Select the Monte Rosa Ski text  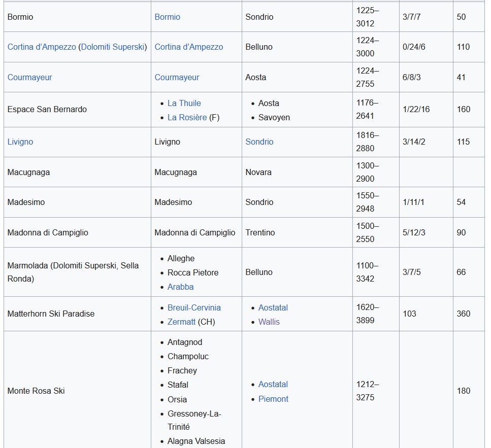coord(36,391)
